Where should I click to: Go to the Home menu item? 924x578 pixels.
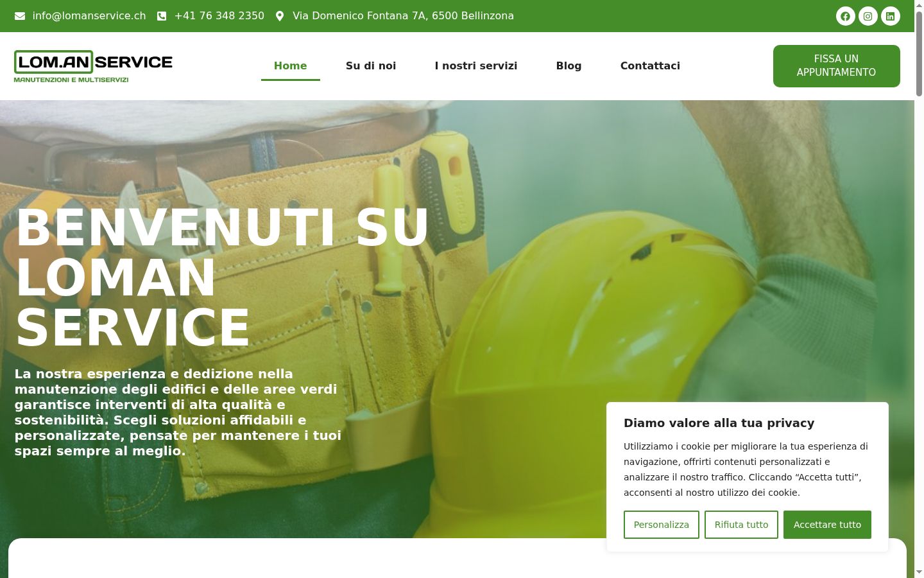(x=290, y=66)
